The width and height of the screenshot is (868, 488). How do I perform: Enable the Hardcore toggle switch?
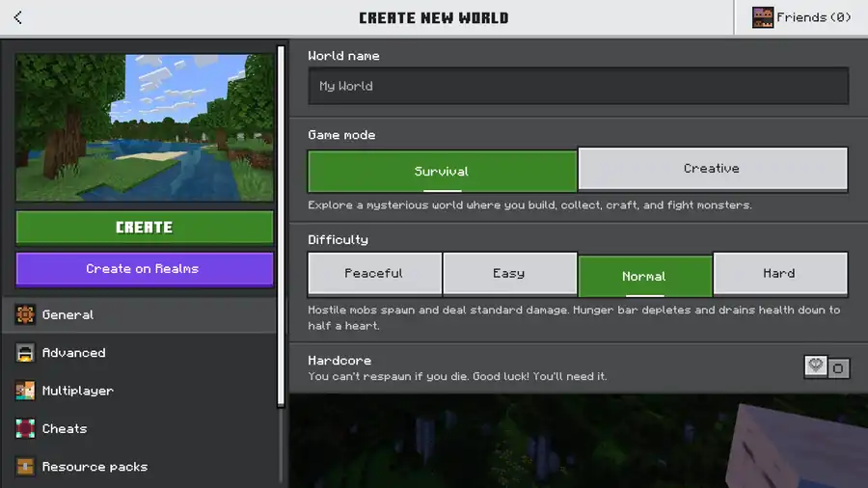pyautogui.click(x=827, y=367)
